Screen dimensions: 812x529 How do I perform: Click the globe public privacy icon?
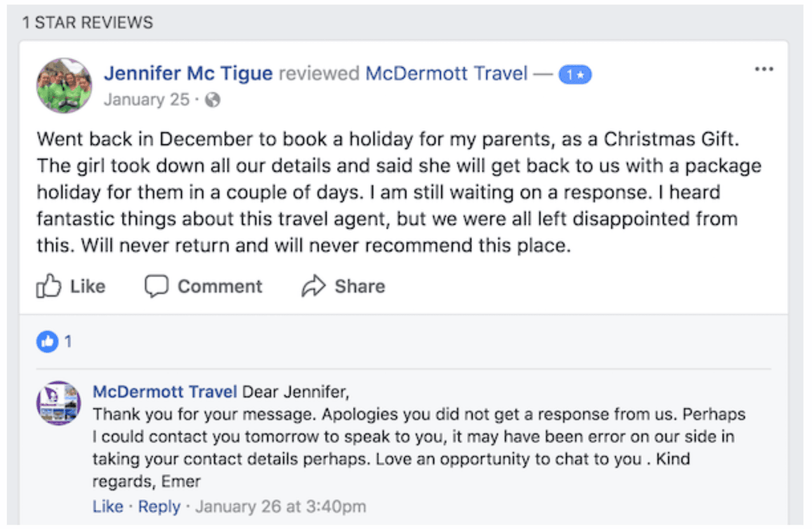(x=213, y=100)
